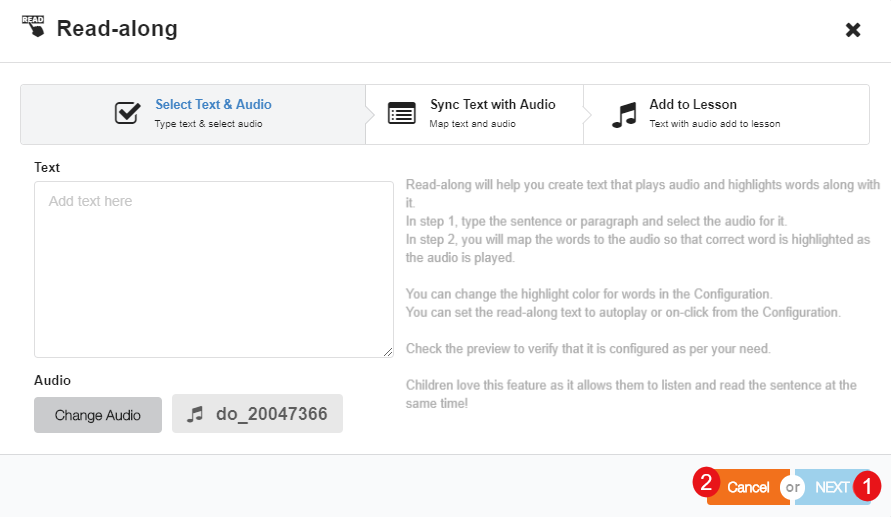Click the round 'or' divider between buttons
891x517 pixels.
(x=793, y=487)
